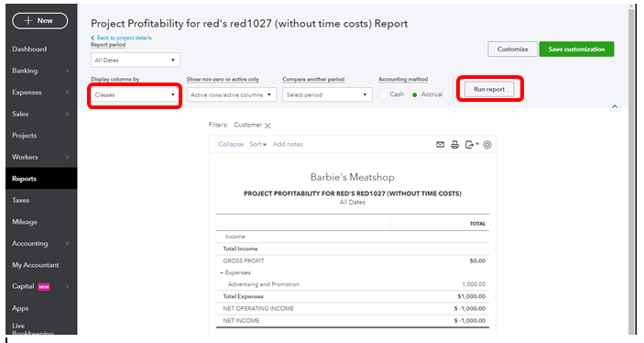The height and width of the screenshot is (343, 644).
Task: Open the Workers menu item
Action: point(25,157)
